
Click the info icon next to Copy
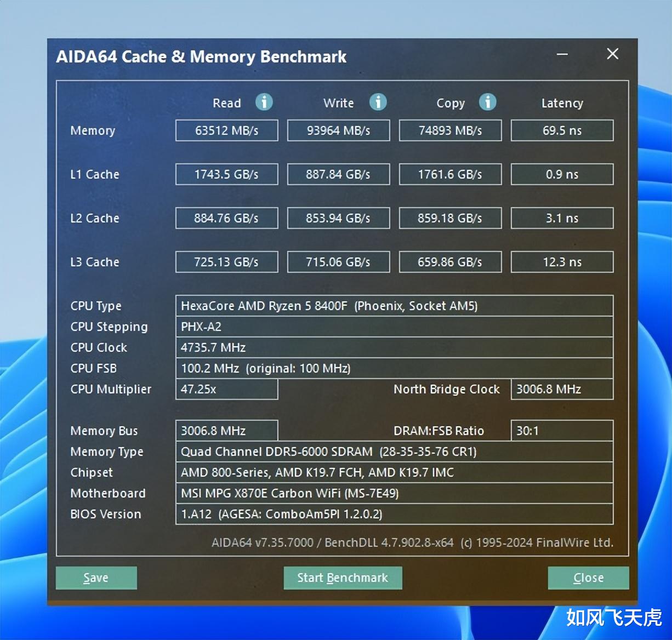click(488, 102)
